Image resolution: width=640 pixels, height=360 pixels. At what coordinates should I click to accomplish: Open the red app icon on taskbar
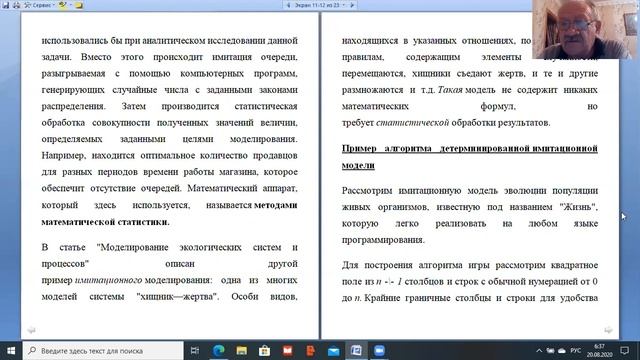click(287, 351)
